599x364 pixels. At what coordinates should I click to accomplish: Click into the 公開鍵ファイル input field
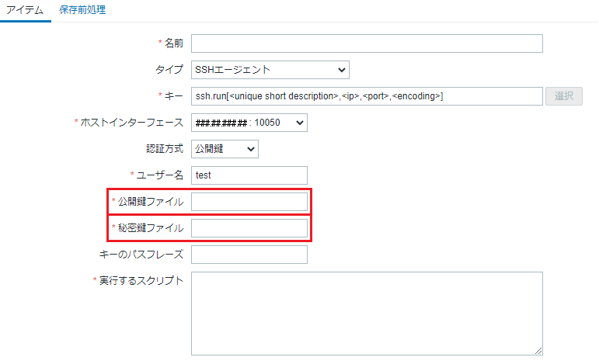pos(249,202)
